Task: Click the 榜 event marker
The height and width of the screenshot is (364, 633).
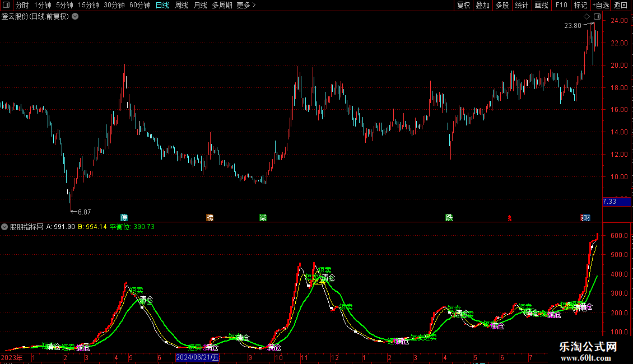Action: [210, 217]
